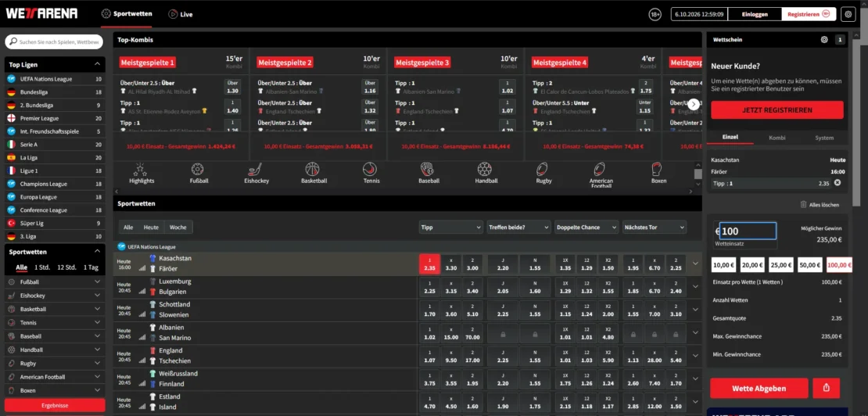Viewport: 868px width, 416px height.
Task: Open statistics bars icon for Luxemburg match
Action: click(142, 291)
